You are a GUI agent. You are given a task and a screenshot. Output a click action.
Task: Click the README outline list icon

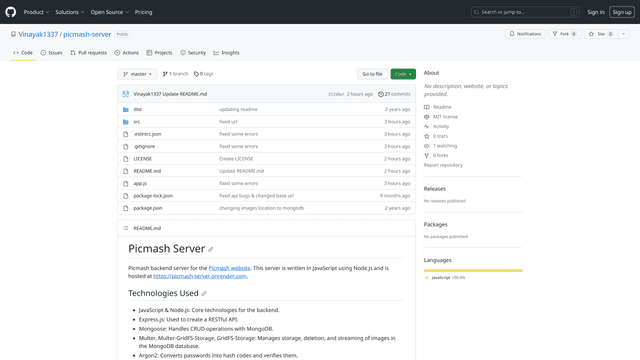click(x=126, y=228)
